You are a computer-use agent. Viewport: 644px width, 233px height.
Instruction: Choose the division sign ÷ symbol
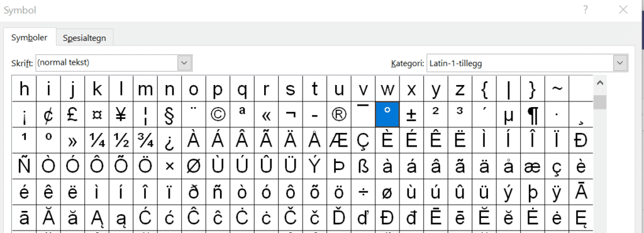(x=363, y=192)
